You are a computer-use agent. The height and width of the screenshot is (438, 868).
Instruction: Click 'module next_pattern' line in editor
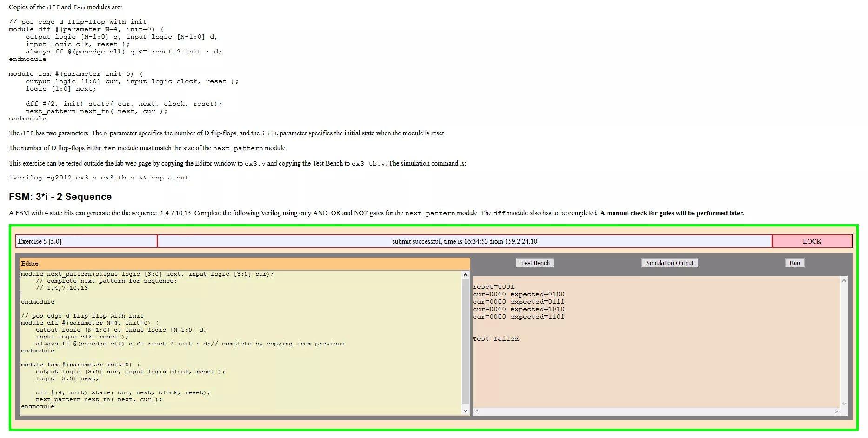tap(147, 274)
